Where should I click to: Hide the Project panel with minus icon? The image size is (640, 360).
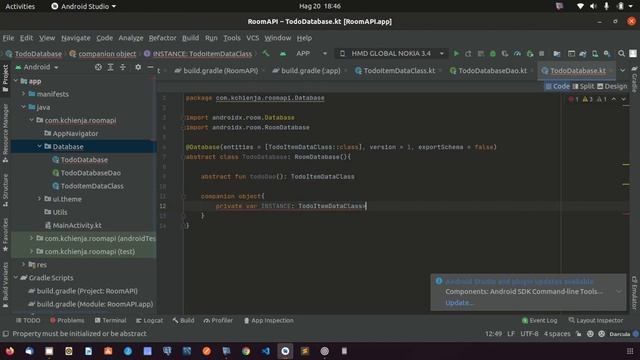point(150,67)
